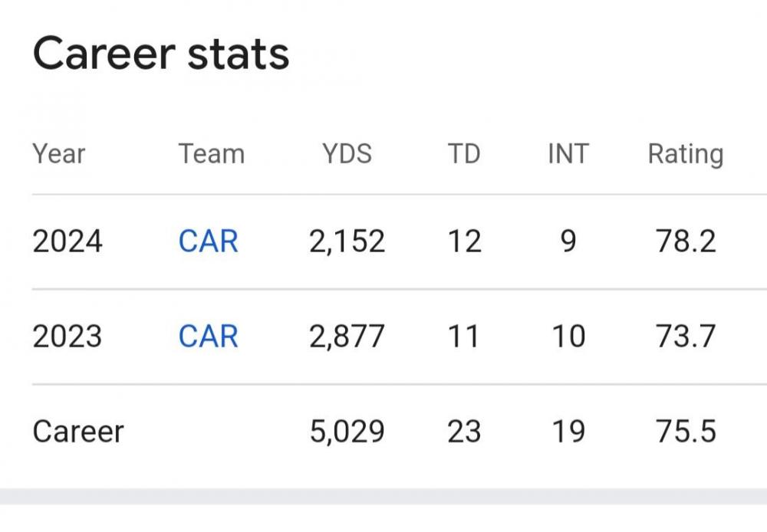Click the 2,877 yards value
Screen dimensions: 767x532
tap(347, 337)
